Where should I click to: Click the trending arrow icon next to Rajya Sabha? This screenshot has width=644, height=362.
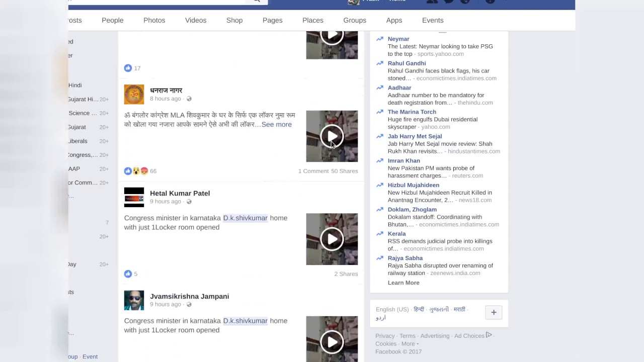(x=380, y=258)
